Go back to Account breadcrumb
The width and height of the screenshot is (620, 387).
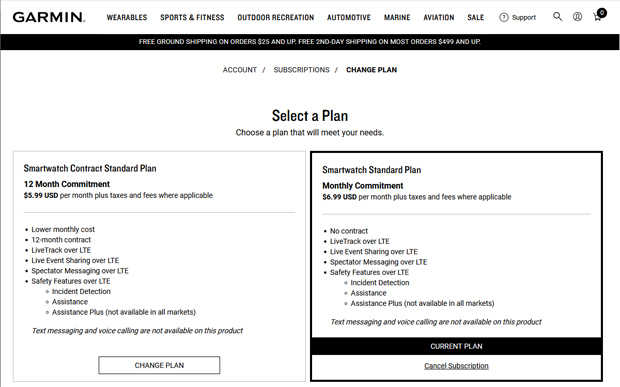pos(240,70)
